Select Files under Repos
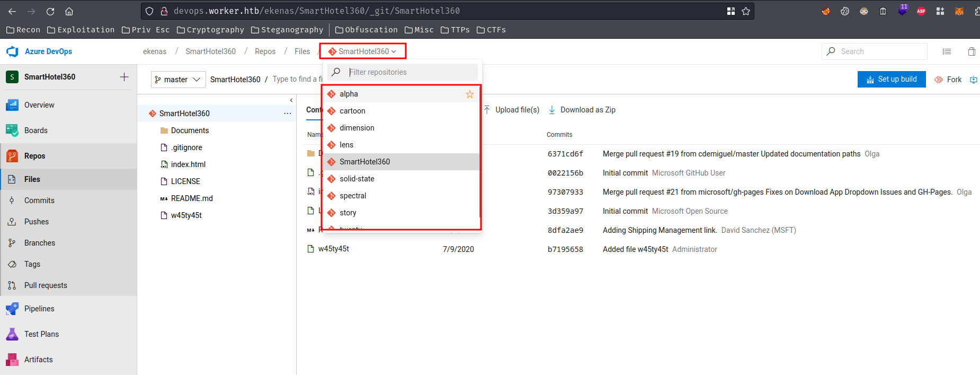Image resolution: width=980 pixels, height=375 pixels. [68, 179]
